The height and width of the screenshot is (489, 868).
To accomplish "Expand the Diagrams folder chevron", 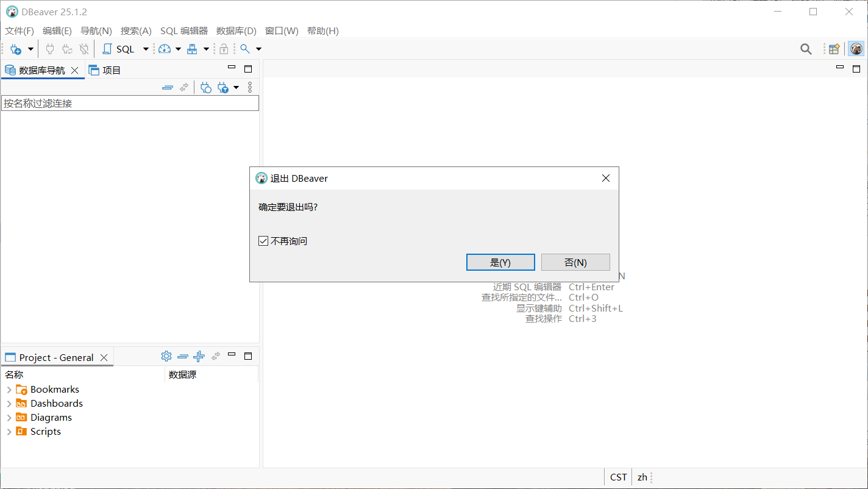I will pos(9,418).
